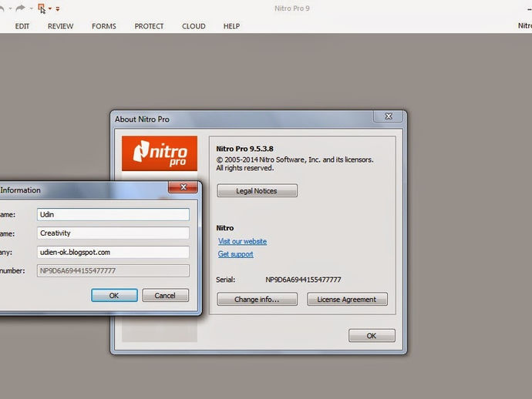Confirm About Nitro Pro with OK
Screen dimensions: 532x399
(372, 336)
